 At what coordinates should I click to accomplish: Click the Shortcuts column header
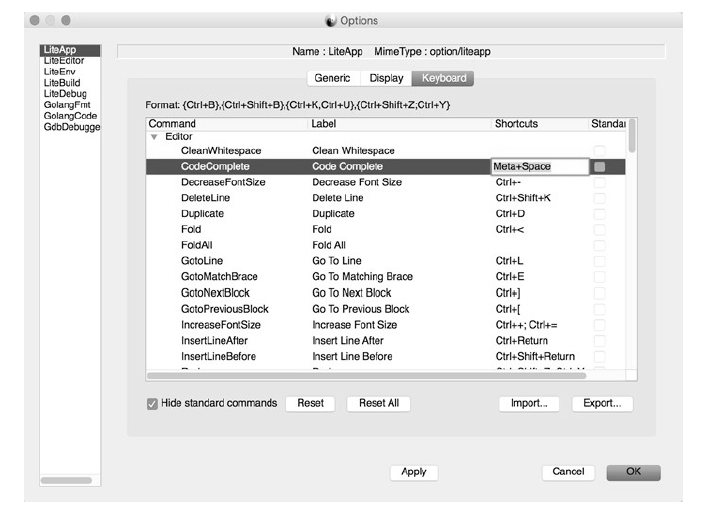pyautogui.click(x=540, y=124)
